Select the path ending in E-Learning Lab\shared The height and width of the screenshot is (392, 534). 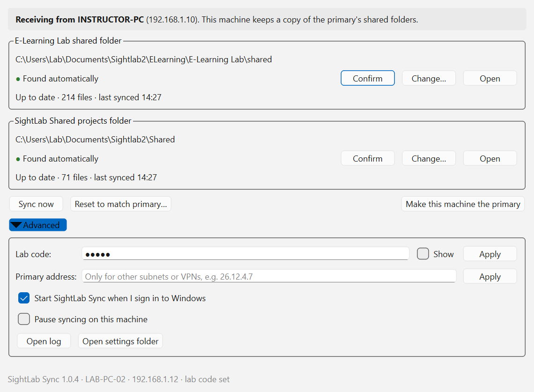click(144, 59)
